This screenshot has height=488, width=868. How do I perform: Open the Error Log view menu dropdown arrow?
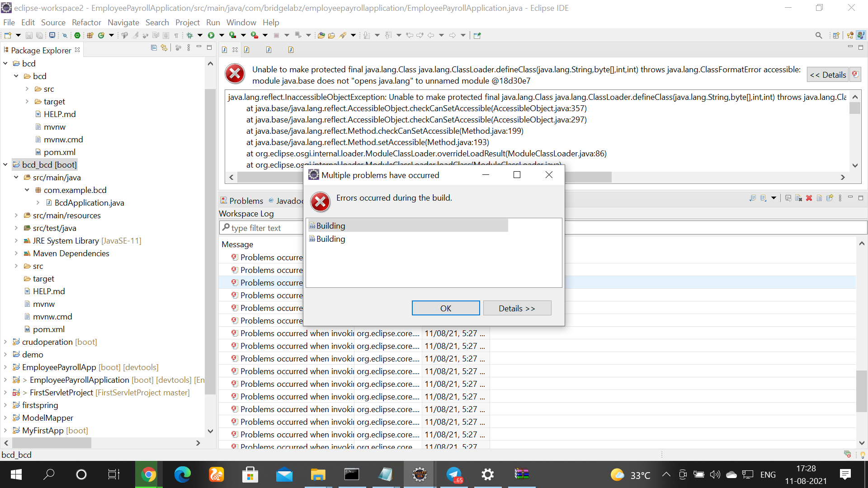tap(774, 198)
